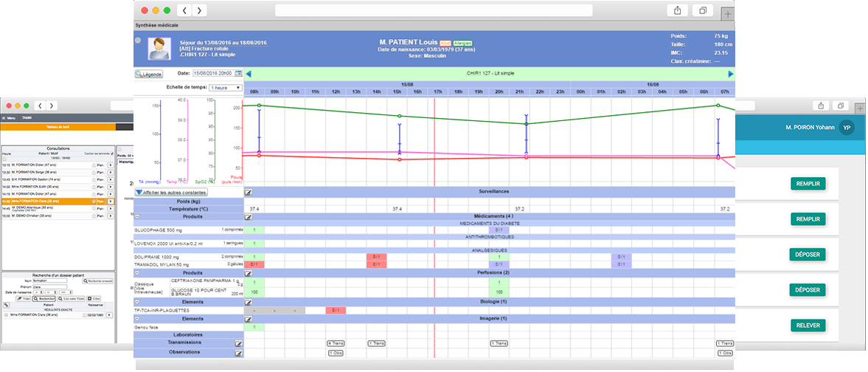The image size is (868, 372).
Task: Click edit icon in Médicaments row
Action: 249,216
